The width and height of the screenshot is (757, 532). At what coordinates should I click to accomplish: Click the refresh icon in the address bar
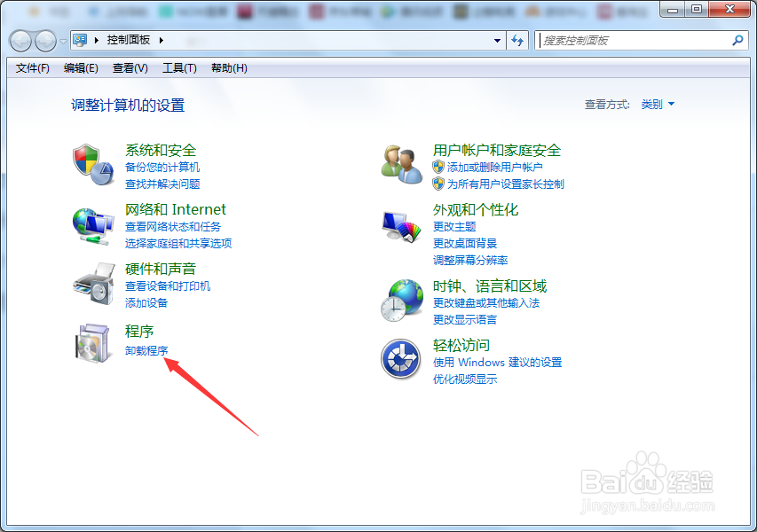click(517, 40)
